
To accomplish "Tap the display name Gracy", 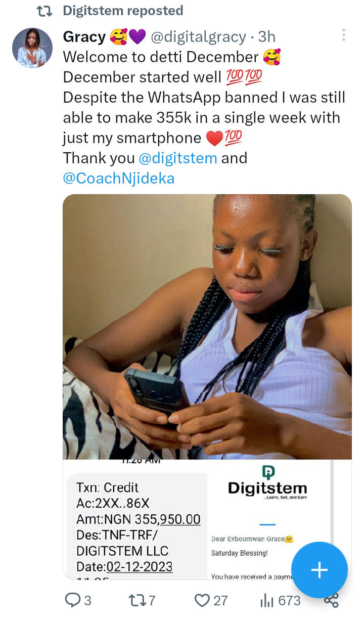I will [84, 36].
